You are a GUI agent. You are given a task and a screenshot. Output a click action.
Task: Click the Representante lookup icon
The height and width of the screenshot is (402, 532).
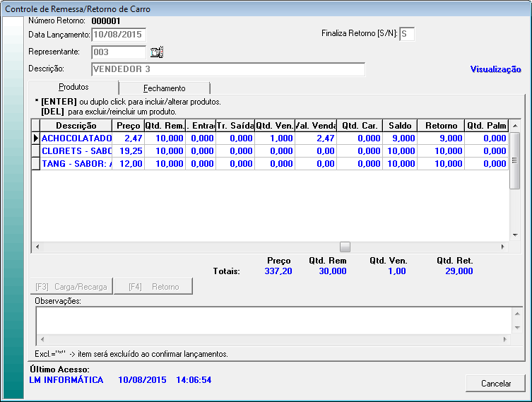[157, 52]
